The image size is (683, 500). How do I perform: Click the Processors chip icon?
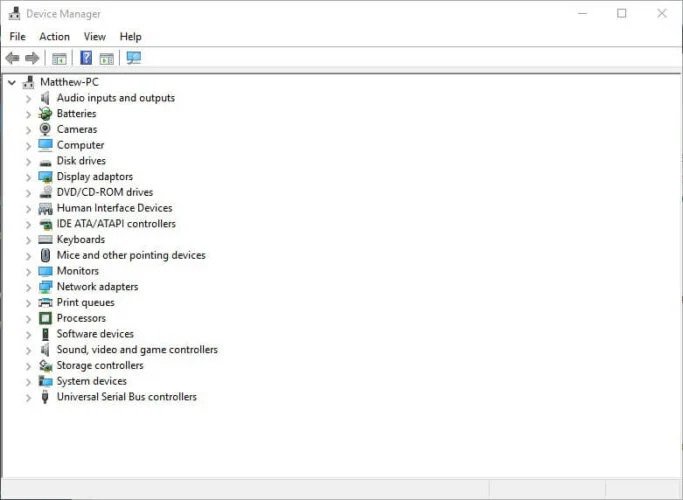click(45, 318)
